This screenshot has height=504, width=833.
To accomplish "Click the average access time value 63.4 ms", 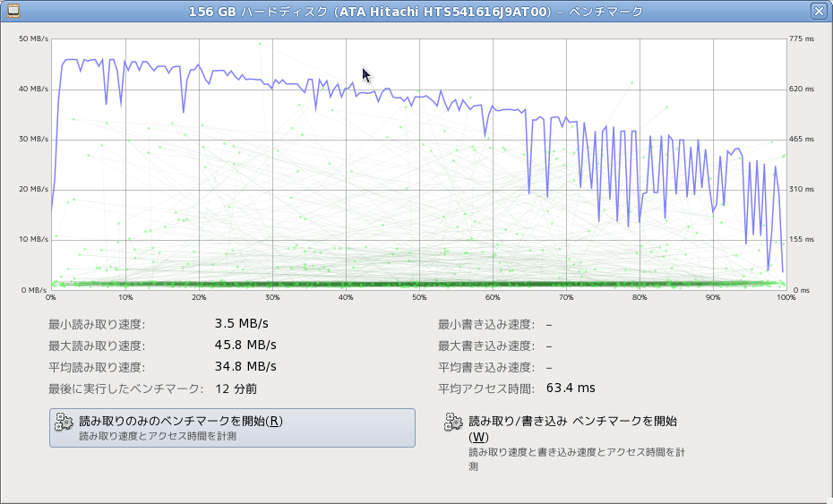I will point(571,388).
